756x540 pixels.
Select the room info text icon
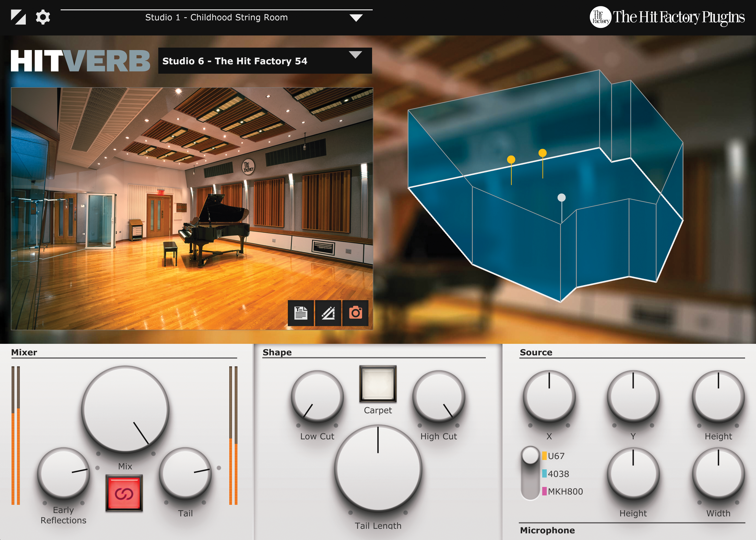pos(302,313)
